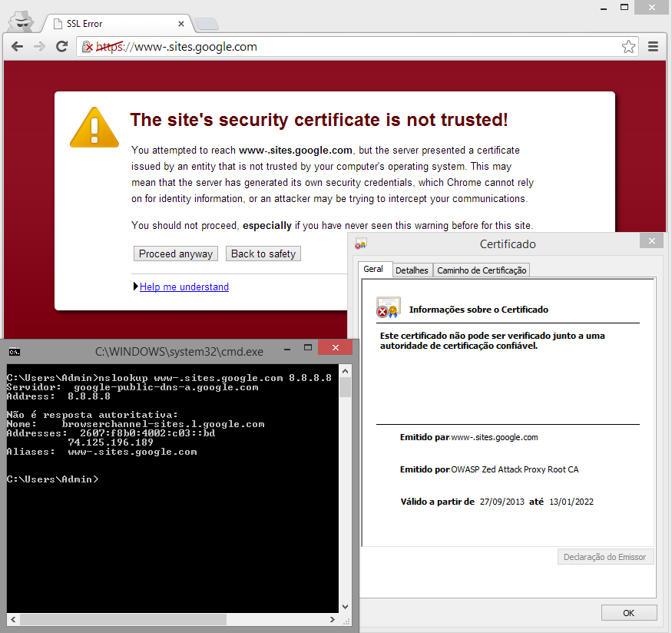Click the Proceed anyway button
The image size is (672, 633).
176,254
